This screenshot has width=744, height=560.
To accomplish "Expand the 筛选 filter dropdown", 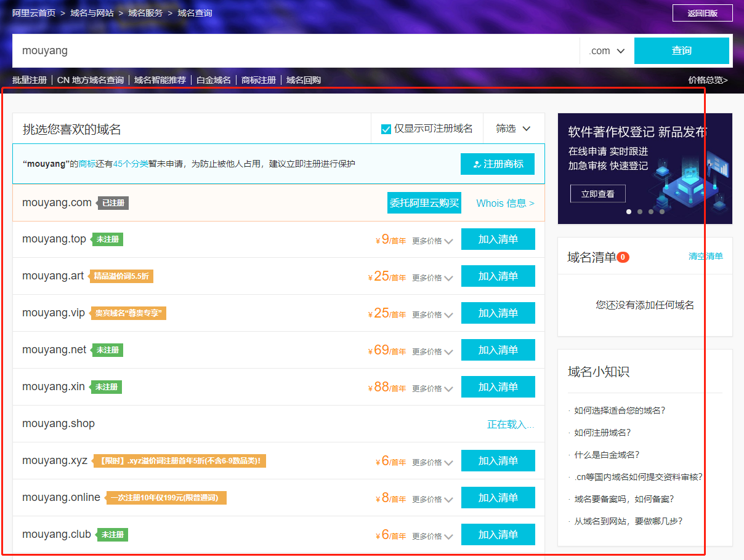I will coord(513,129).
